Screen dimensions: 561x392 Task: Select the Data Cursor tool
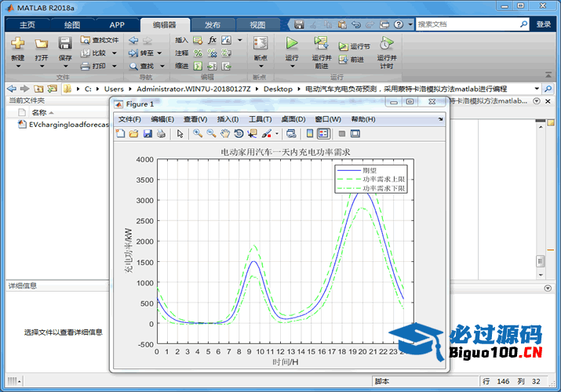[x=252, y=133]
